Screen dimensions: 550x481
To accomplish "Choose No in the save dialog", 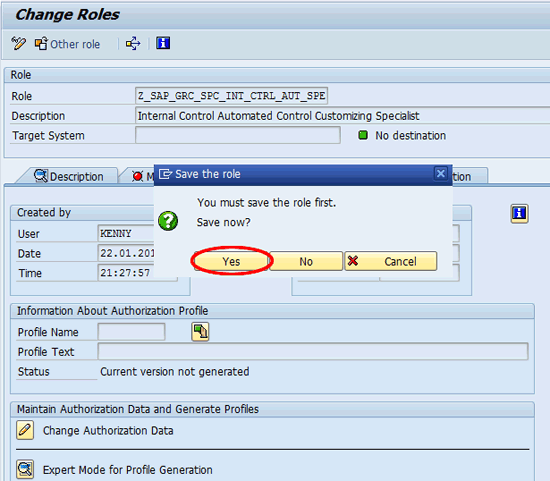I will tap(306, 261).
